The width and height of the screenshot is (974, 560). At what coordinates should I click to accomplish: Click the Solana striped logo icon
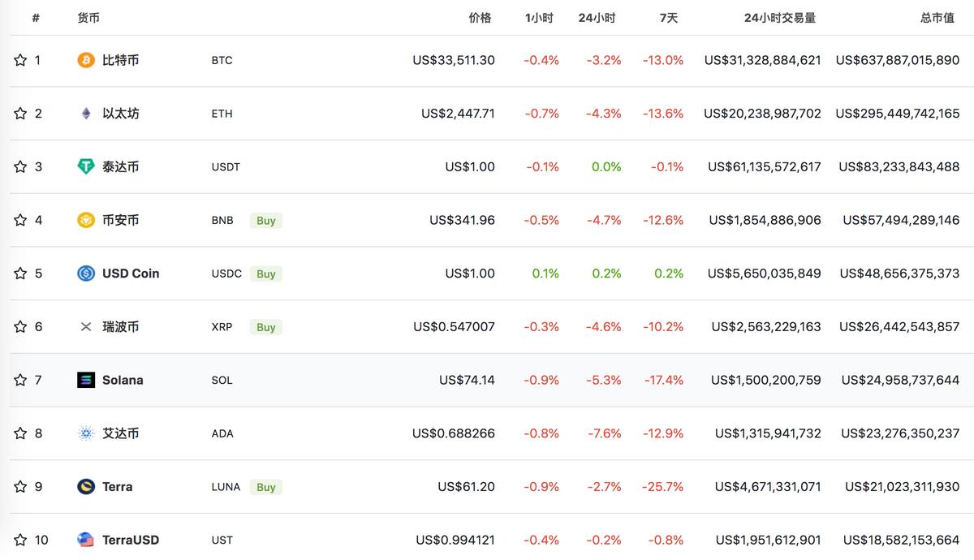click(86, 380)
